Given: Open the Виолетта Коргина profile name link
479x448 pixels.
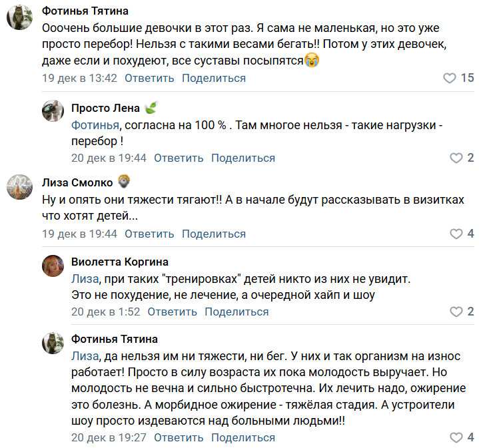Looking at the screenshot, I should tap(119, 262).
